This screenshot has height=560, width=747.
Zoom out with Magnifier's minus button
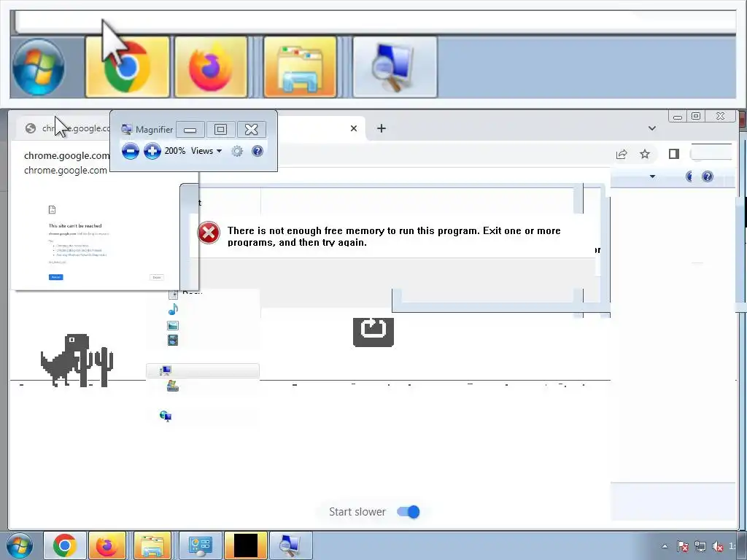coord(130,152)
